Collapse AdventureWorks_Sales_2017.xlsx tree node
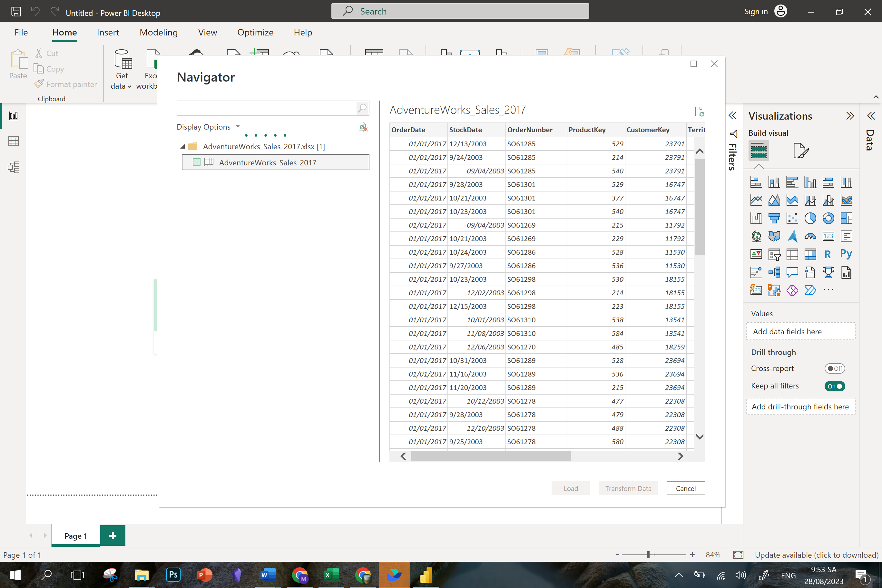 point(183,147)
